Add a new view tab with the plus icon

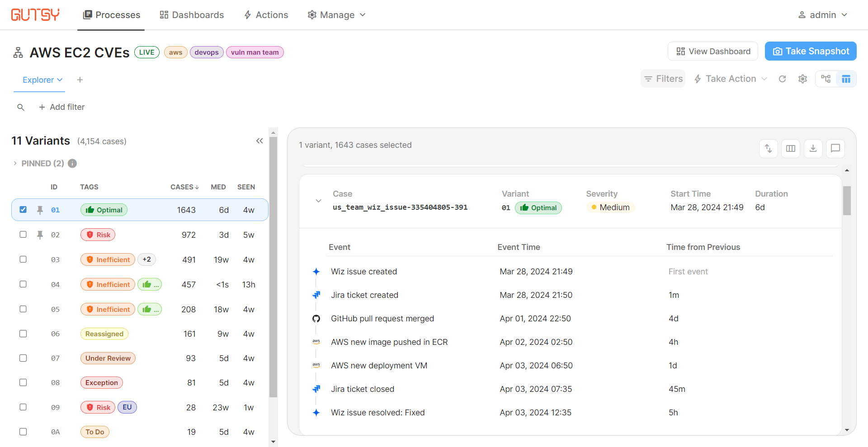point(80,80)
